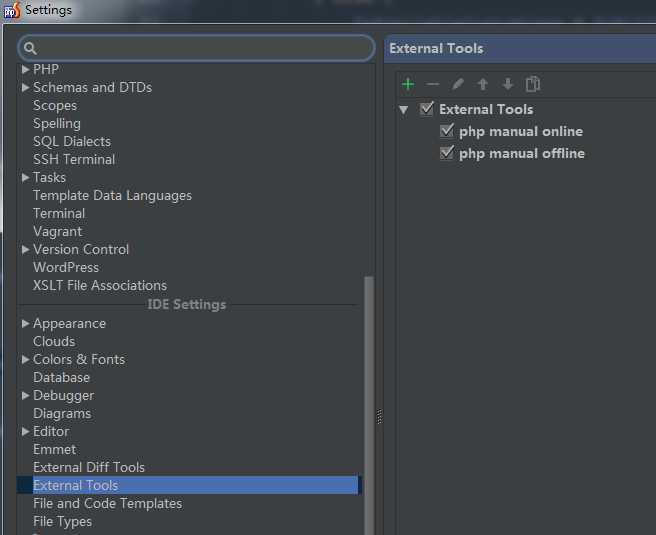Click the green Add tool plus icon

click(x=408, y=85)
